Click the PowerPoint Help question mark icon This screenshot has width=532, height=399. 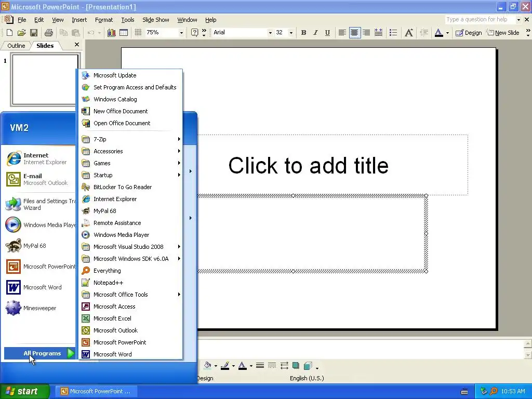(x=194, y=33)
